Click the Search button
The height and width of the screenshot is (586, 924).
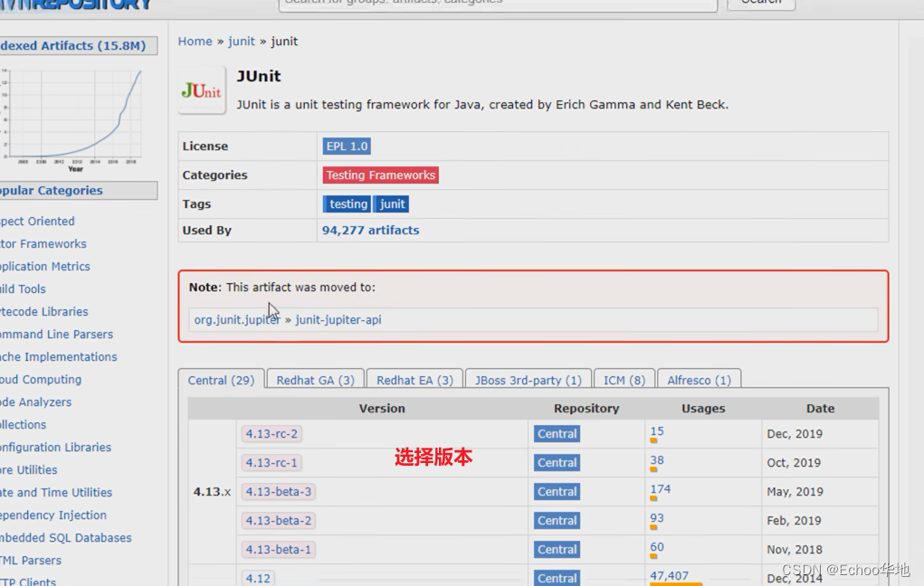pos(761,4)
